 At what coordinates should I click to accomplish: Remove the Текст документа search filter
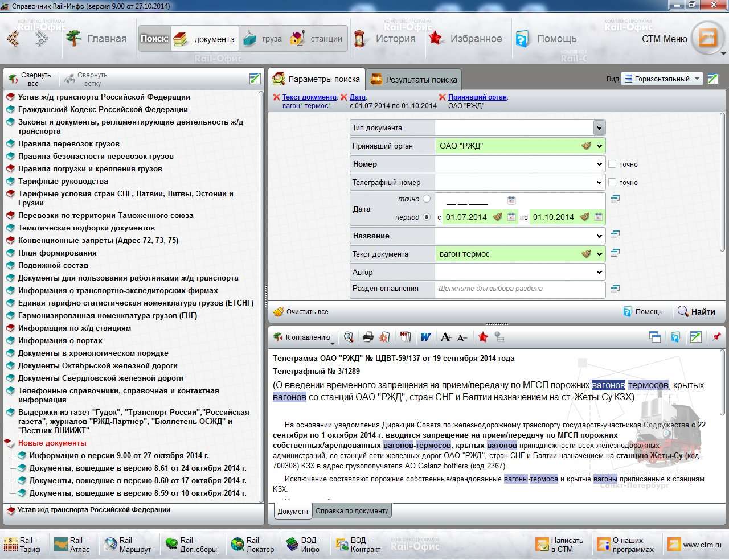(x=277, y=97)
